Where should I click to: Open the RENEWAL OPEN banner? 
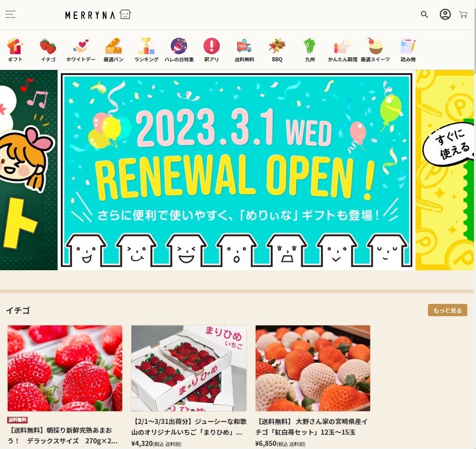(x=237, y=170)
